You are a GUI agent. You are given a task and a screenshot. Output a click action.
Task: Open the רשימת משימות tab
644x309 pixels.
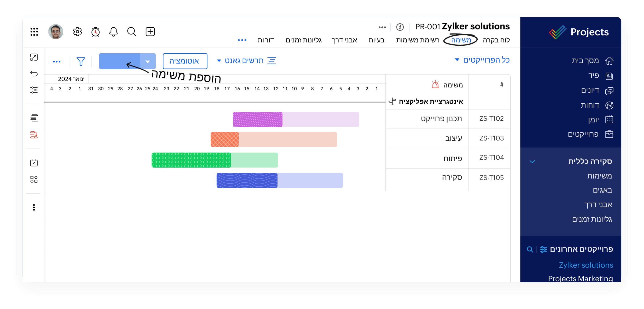417,40
